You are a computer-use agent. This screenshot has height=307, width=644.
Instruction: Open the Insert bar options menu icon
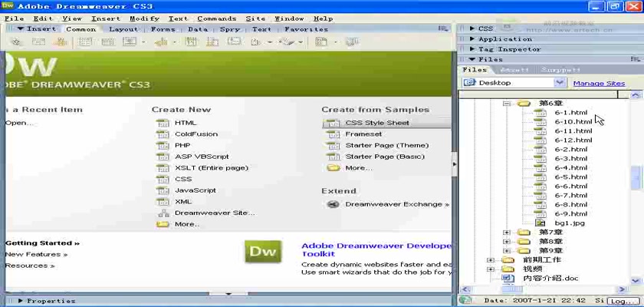point(443,28)
